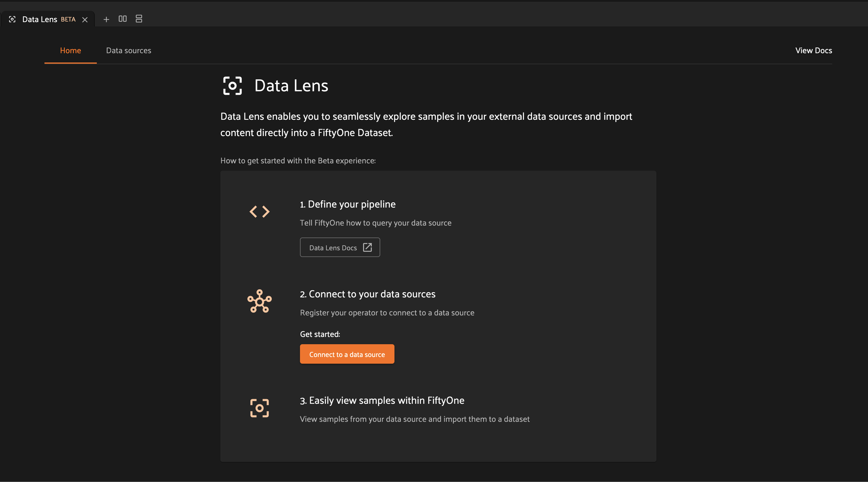The width and height of the screenshot is (868, 482).
Task: Open the Data Lens Docs link
Action: click(340, 247)
